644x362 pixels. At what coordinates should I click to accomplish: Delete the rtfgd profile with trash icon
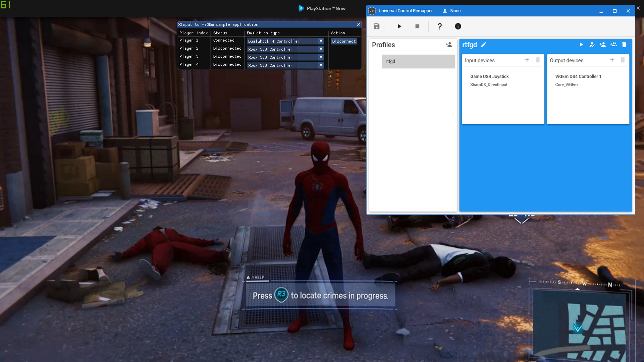tap(624, 45)
